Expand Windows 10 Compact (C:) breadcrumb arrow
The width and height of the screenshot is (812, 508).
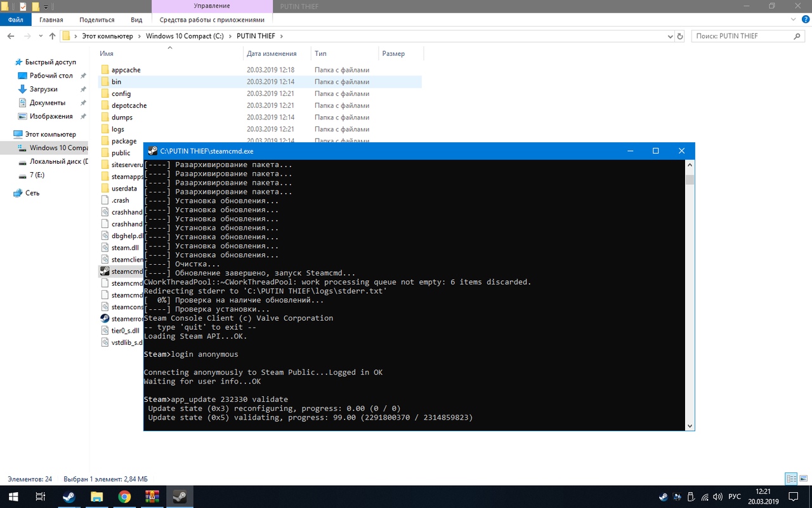(230, 36)
